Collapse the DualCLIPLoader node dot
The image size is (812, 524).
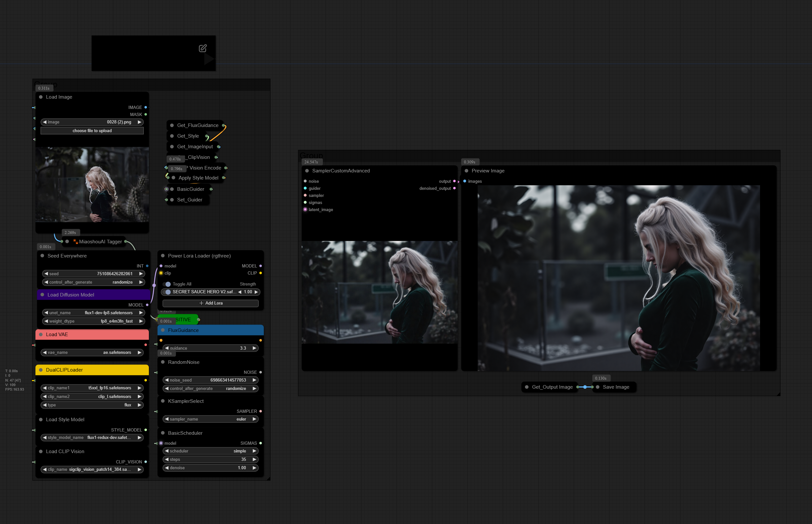(x=41, y=370)
